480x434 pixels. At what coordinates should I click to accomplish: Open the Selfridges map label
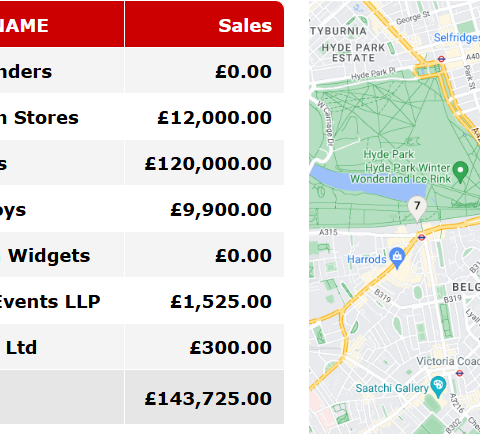click(x=457, y=37)
